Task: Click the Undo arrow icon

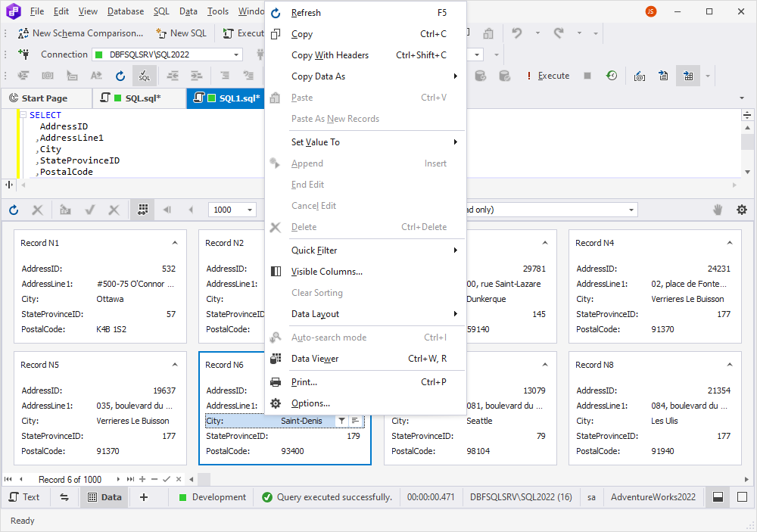Action: 516,33
